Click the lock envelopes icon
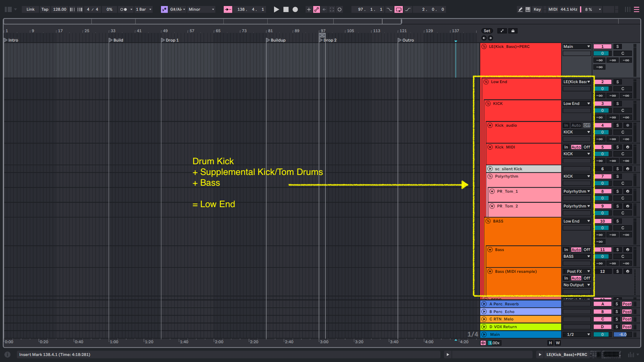Image resolution: width=644 pixels, height=362 pixels. (x=513, y=31)
